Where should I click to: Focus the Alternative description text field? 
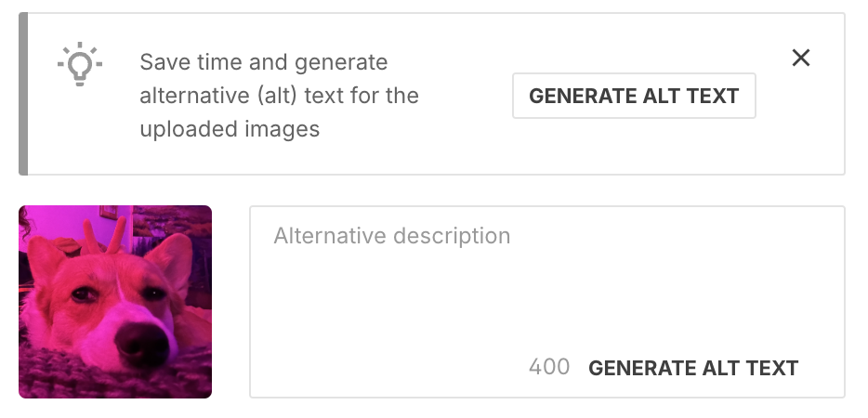(x=547, y=302)
